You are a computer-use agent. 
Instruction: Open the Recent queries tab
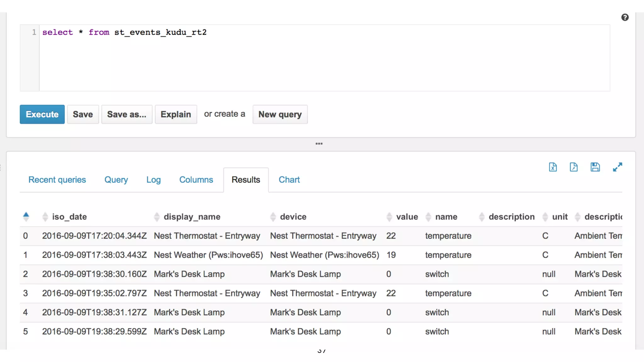[x=57, y=180]
